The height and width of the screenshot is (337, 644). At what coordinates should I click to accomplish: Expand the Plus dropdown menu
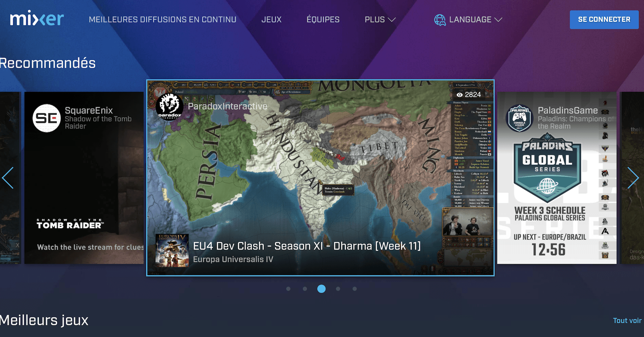(380, 19)
